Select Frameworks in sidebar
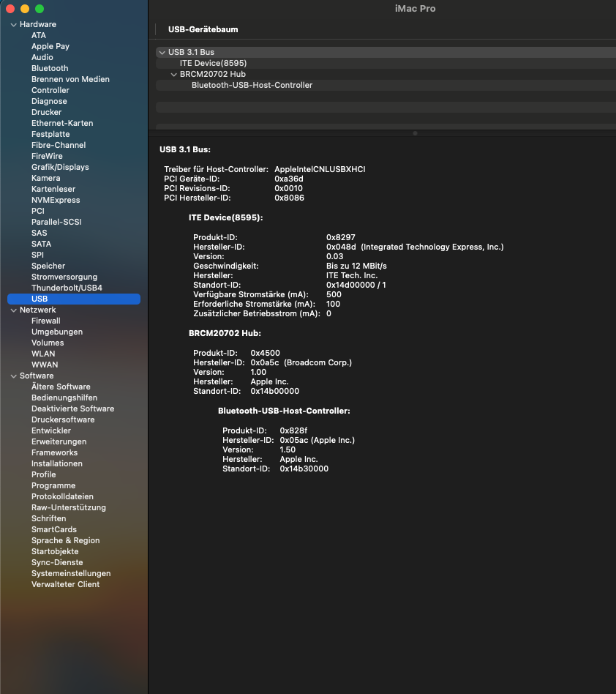 point(54,452)
